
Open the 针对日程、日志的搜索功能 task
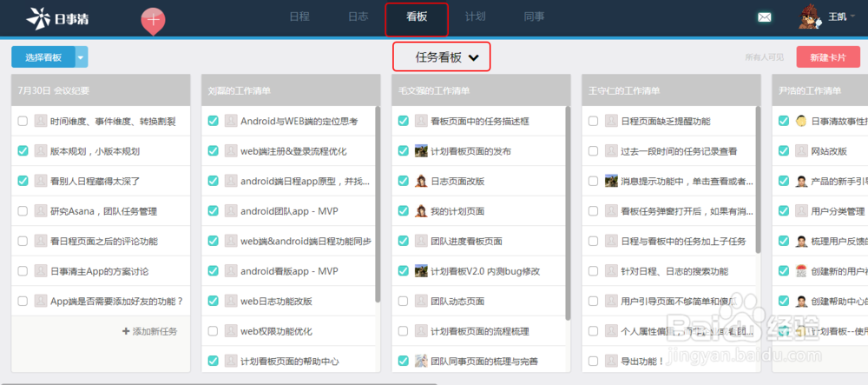[x=674, y=271]
